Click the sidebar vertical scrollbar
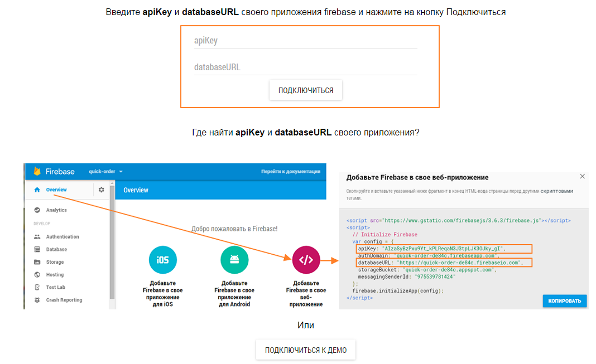Viewport: 596px width, 364px height. pyautogui.click(x=112, y=243)
